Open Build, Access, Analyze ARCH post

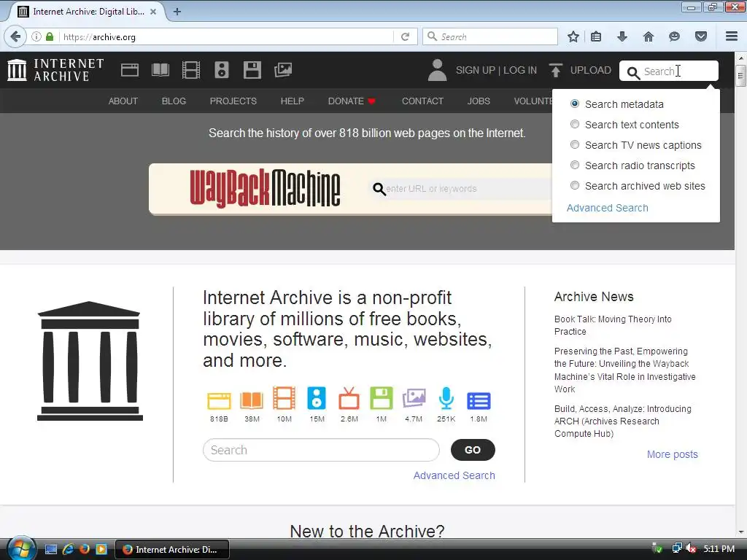[x=623, y=421]
